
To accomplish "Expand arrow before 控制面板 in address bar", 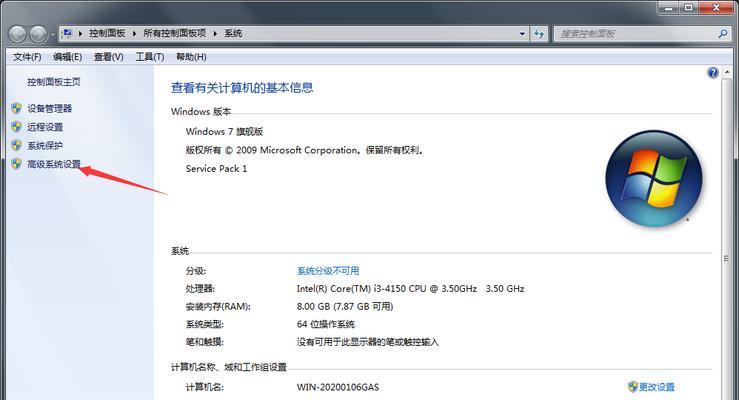I will (81, 33).
